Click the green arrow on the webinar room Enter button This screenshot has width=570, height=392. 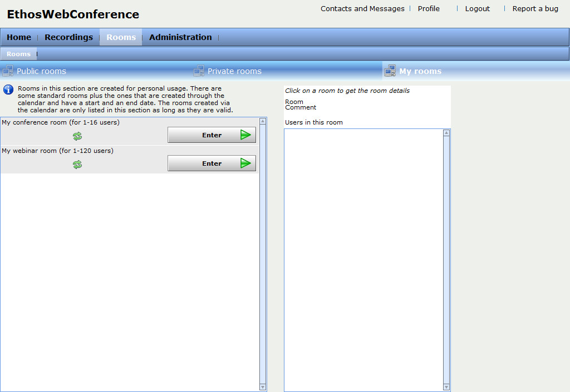[245, 163]
